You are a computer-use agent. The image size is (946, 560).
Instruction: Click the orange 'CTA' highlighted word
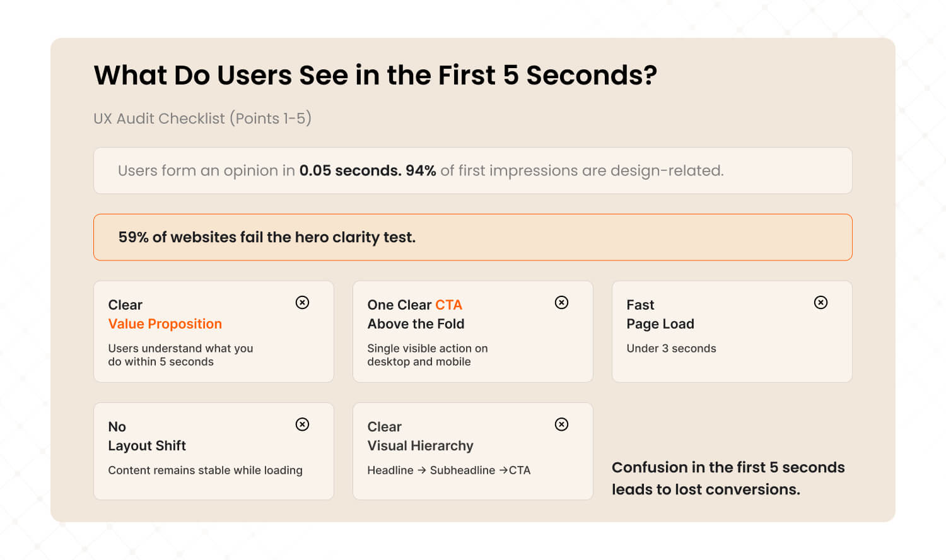[448, 305]
